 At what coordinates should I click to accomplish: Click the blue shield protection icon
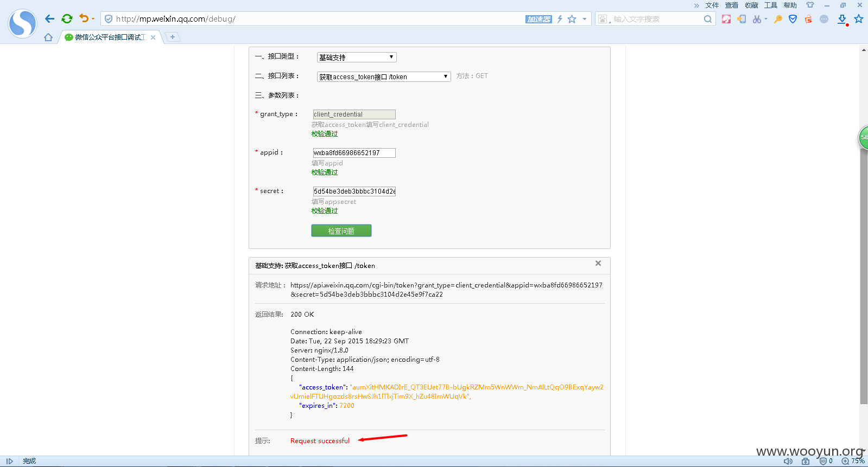793,19
